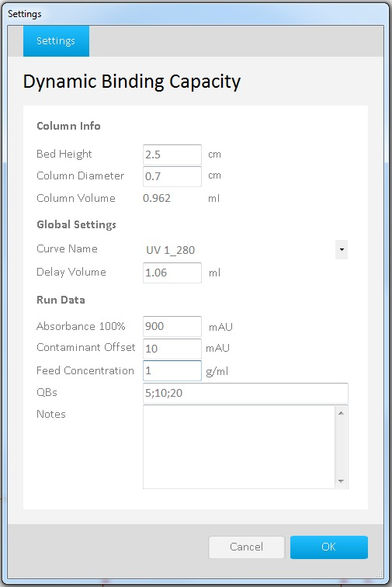The width and height of the screenshot is (392, 587).
Task: Click the Bed Height input field
Action: pyautogui.click(x=172, y=155)
